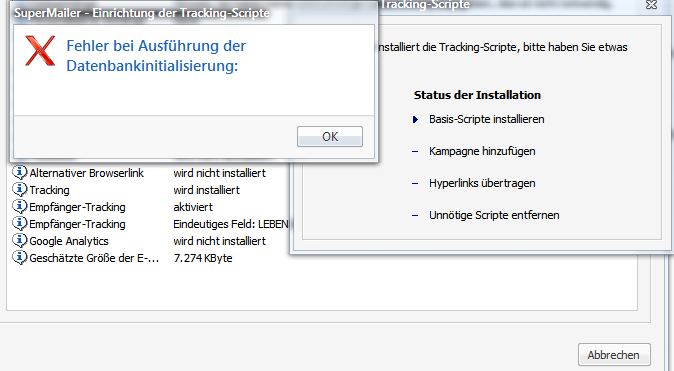Click the value 'wird installiert'
Screen dimensions: 674x371
(x=207, y=190)
